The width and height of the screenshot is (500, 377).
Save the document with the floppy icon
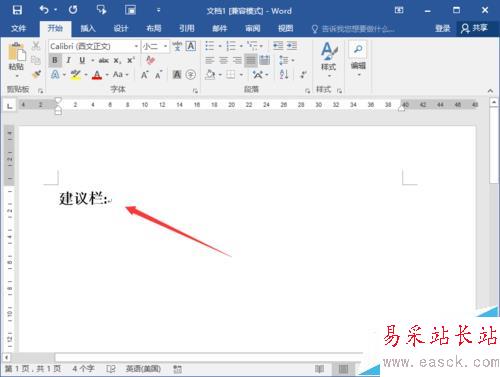(x=17, y=10)
